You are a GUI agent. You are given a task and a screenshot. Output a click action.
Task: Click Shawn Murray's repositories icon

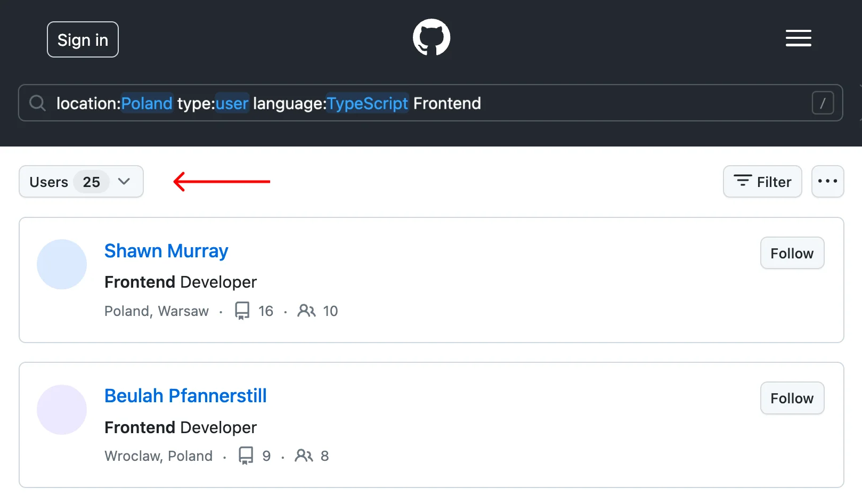pos(242,311)
